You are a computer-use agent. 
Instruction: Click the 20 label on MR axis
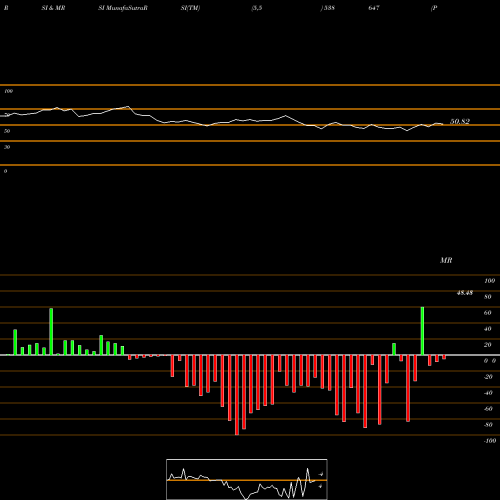point(488,345)
